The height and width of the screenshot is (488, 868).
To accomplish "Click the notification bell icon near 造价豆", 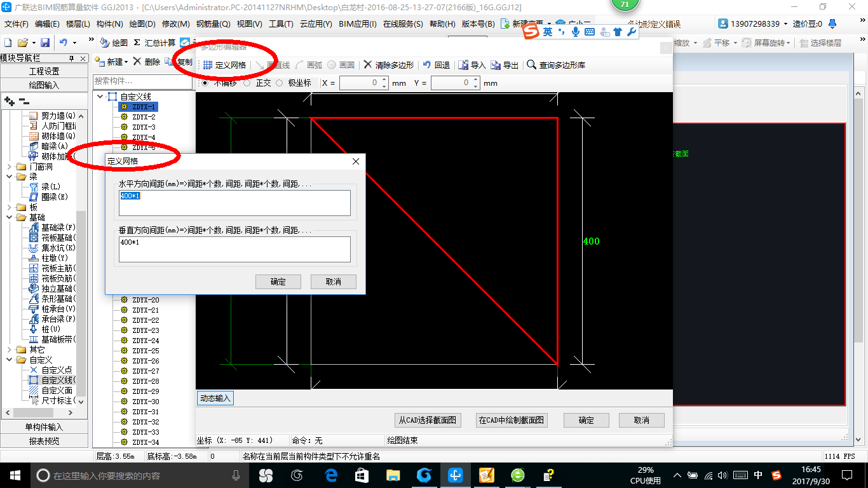I will tap(831, 24).
